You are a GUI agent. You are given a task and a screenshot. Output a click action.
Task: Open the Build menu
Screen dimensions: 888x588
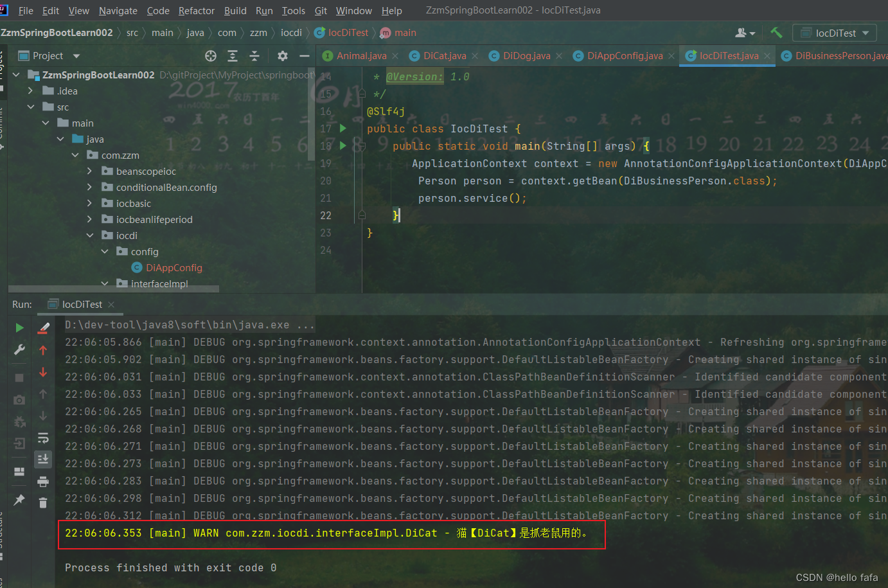pos(235,11)
